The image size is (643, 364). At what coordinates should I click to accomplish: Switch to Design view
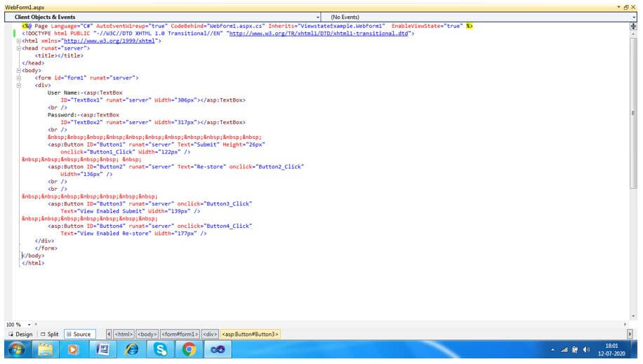point(20,335)
